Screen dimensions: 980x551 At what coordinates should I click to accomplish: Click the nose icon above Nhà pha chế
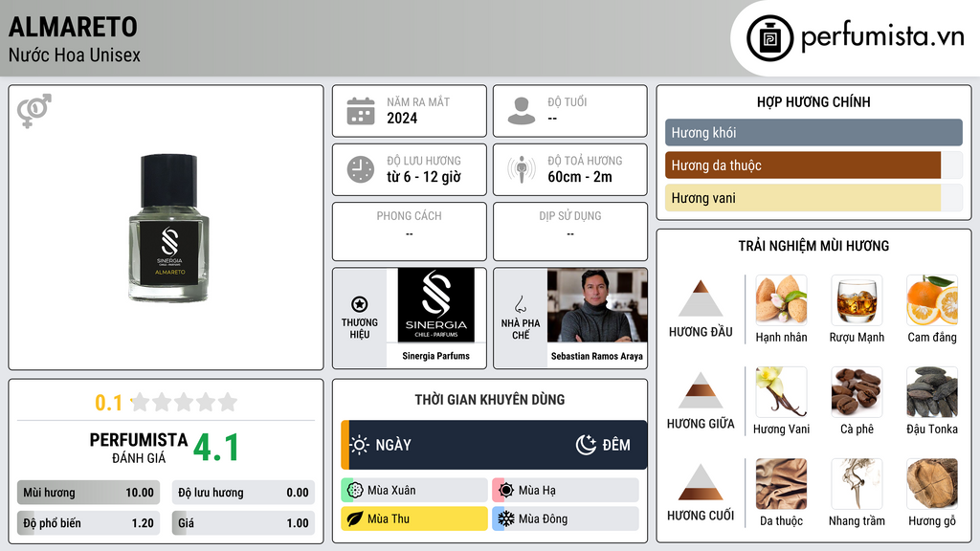click(520, 304)
